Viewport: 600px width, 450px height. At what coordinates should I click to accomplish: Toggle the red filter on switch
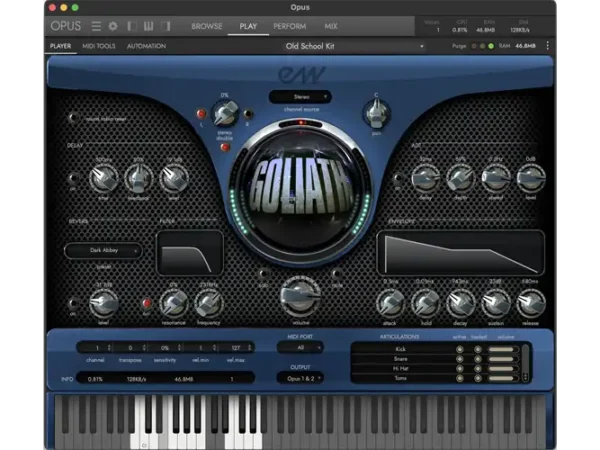coord(146,303)
